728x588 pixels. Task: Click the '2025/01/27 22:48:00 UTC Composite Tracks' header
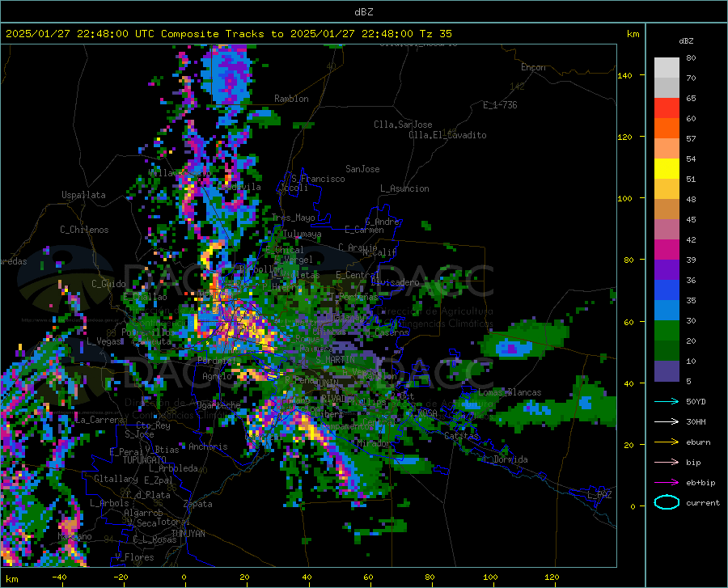click(134, 34)
